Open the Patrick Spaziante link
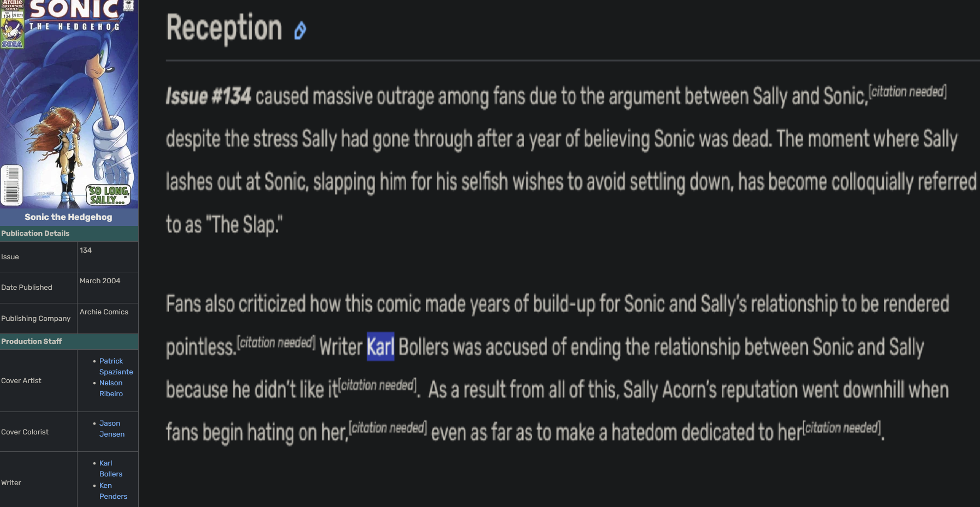The height and width of the screenshot is (507, 980). pos(115,366)
